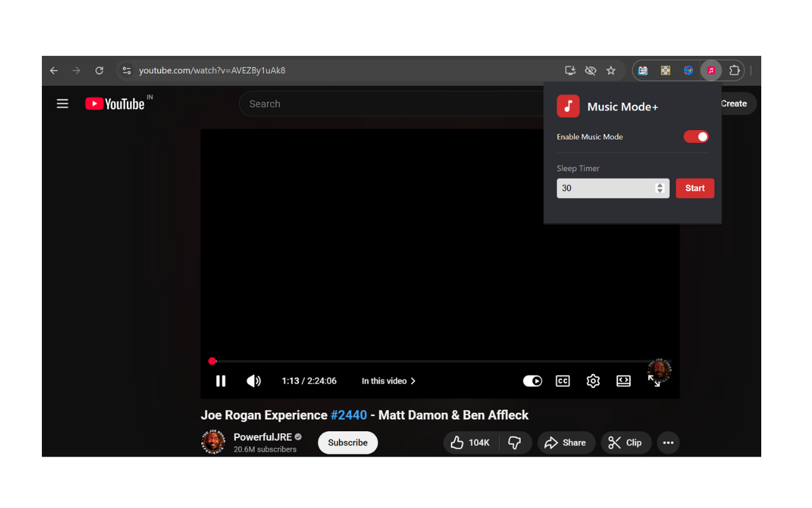The image size is (812, 508).
Task: Mute the video by clicking the volume icon
Action: click(253, 381)
